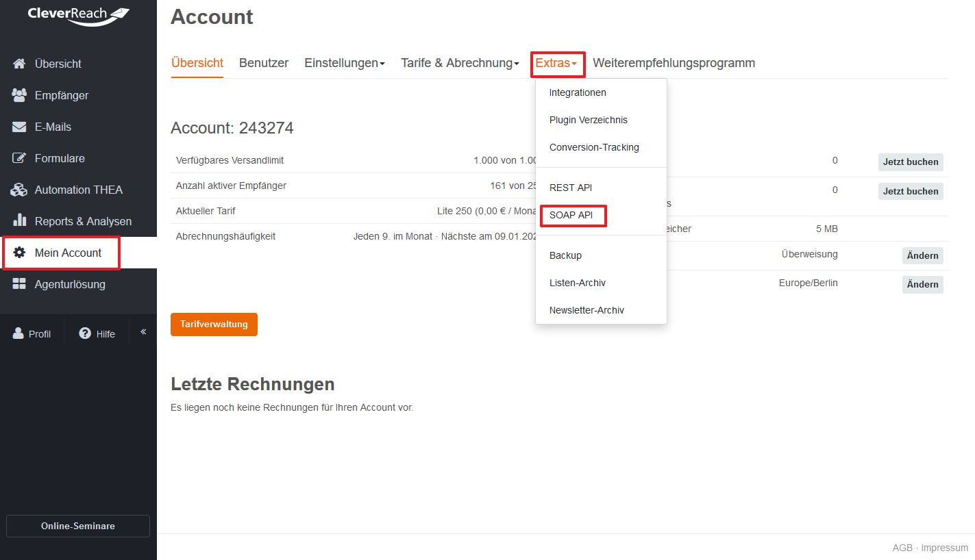This screenshot has width=975, height=560.
Task: Click the first Jetzt buchen button
Action: pyautogui.click(x=911, y=162)
